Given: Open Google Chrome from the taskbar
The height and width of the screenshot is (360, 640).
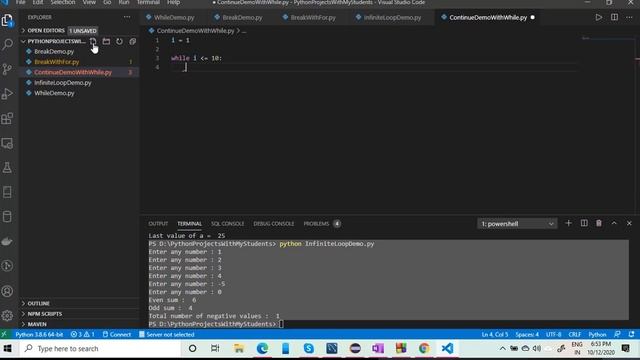Looking at the screenshot, I should pyautogui.click(x=424, y=348).
